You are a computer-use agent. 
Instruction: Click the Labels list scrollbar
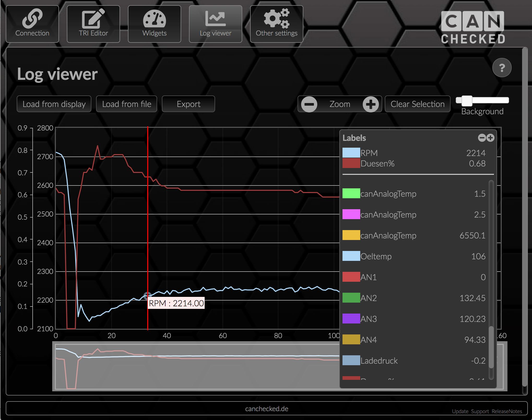(491, 347)
